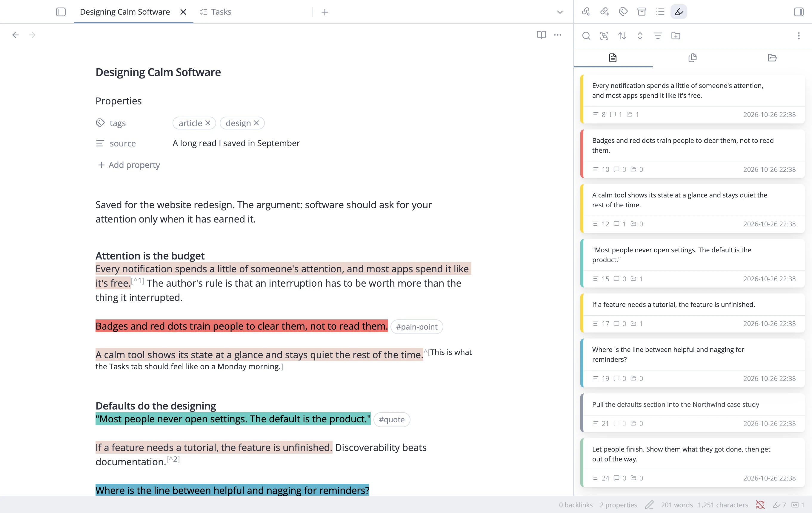This screenshot has width=812, height=513.
Task: Close the Designing Calm Software tab
Action: pyautogui.click(x=183, y=12)
